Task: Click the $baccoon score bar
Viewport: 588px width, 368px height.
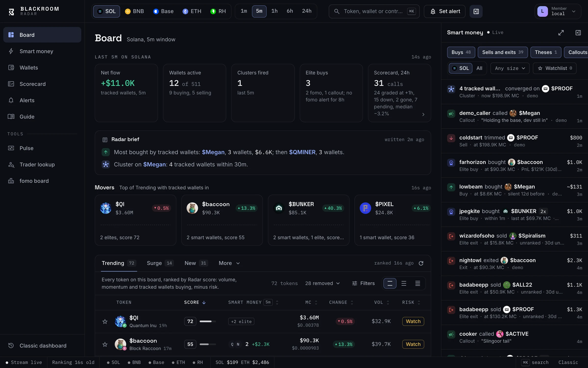Action: 208,344
